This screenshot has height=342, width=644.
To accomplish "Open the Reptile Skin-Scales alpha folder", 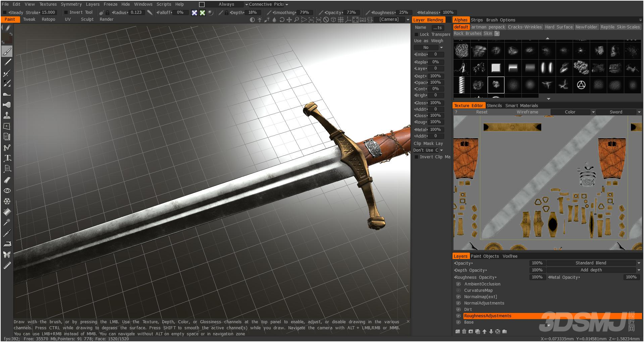I will click(620, 27).
